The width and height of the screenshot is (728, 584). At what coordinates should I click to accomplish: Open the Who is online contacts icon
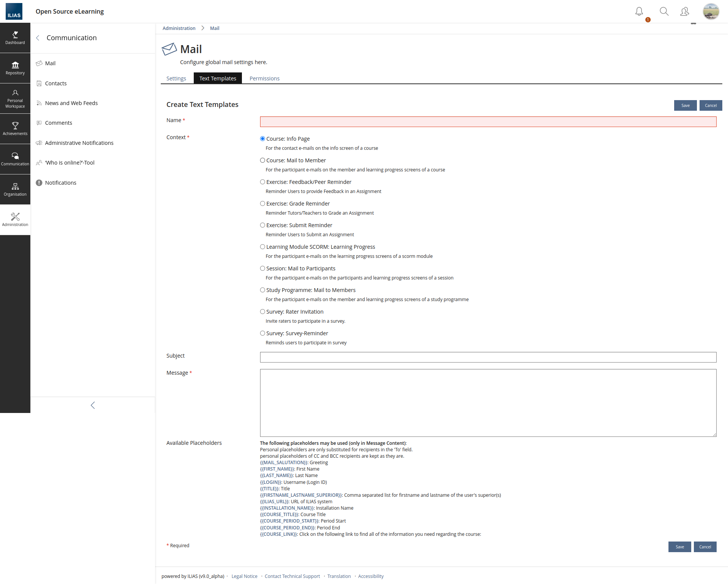coord(684,12)
